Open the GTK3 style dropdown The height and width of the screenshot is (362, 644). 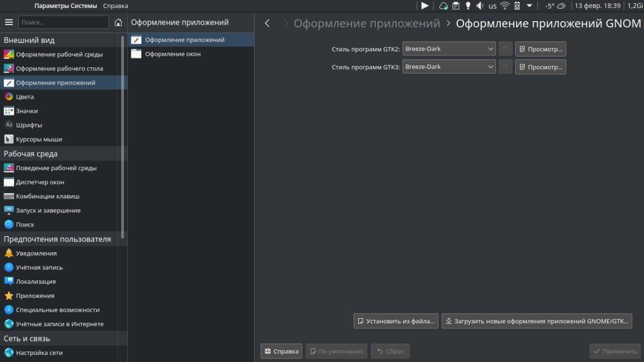[449, 66]
